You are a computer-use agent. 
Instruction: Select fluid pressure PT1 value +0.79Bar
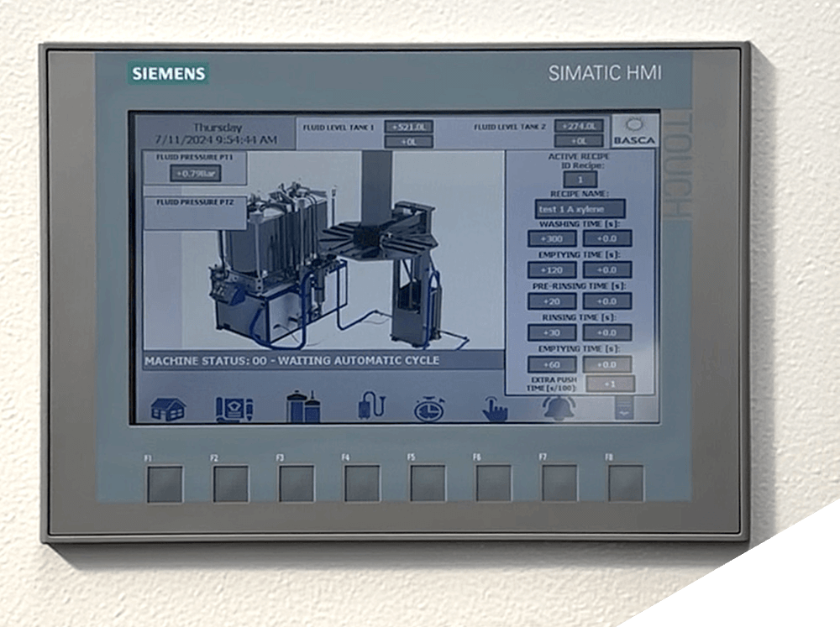tap(195, 174)
